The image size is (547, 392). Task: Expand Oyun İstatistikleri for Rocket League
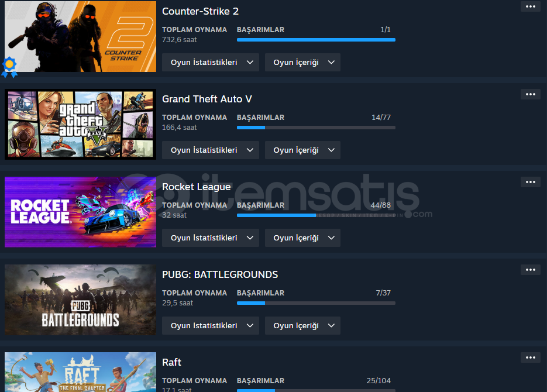coord(211,238)
